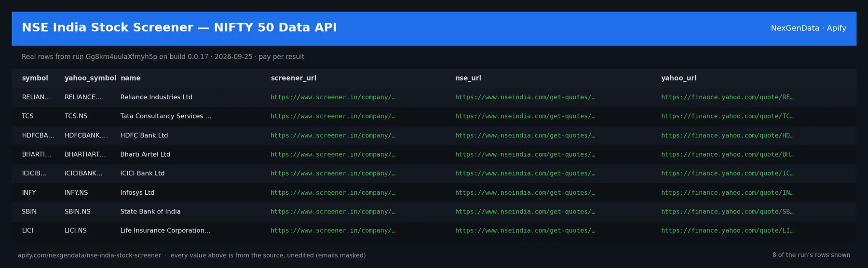868x268 pixels.
Task: Open the LICI nseindia get-quotes link
Action: (525, 230)
